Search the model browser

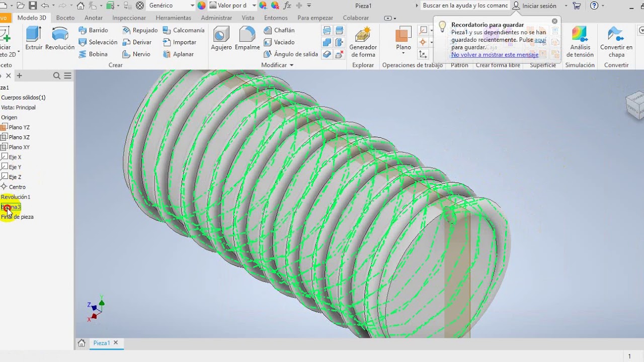[x=57, y=76]
